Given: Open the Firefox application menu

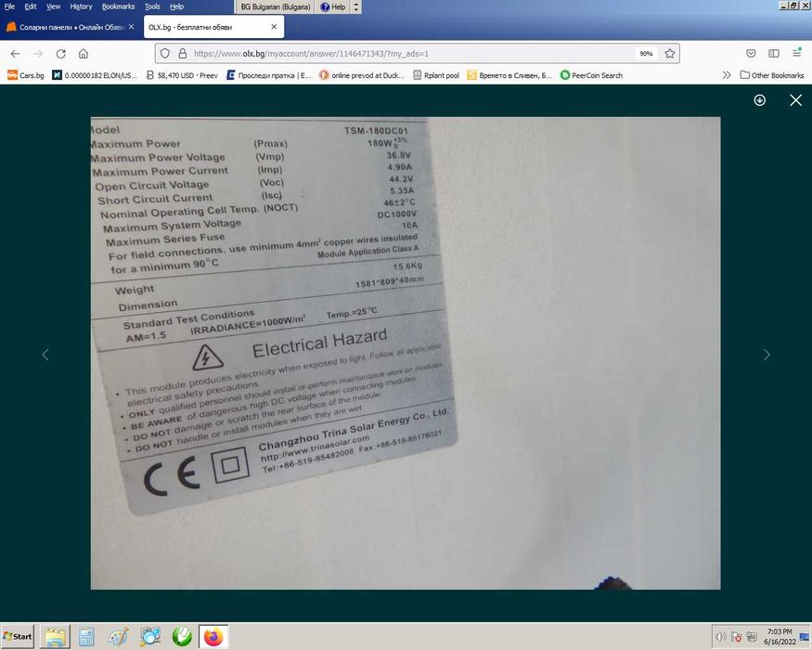Looking at the screenshot, I should (796, 53).
